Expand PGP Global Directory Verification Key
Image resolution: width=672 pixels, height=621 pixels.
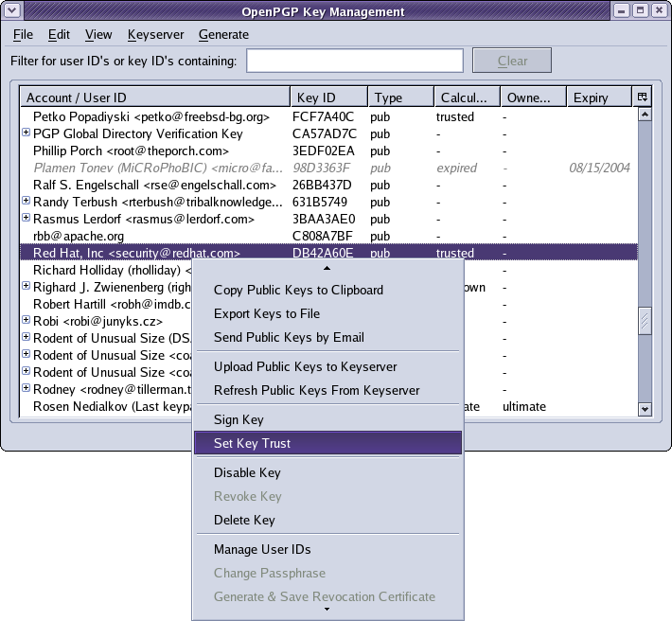pyautogui.click(x=27, y=133)
